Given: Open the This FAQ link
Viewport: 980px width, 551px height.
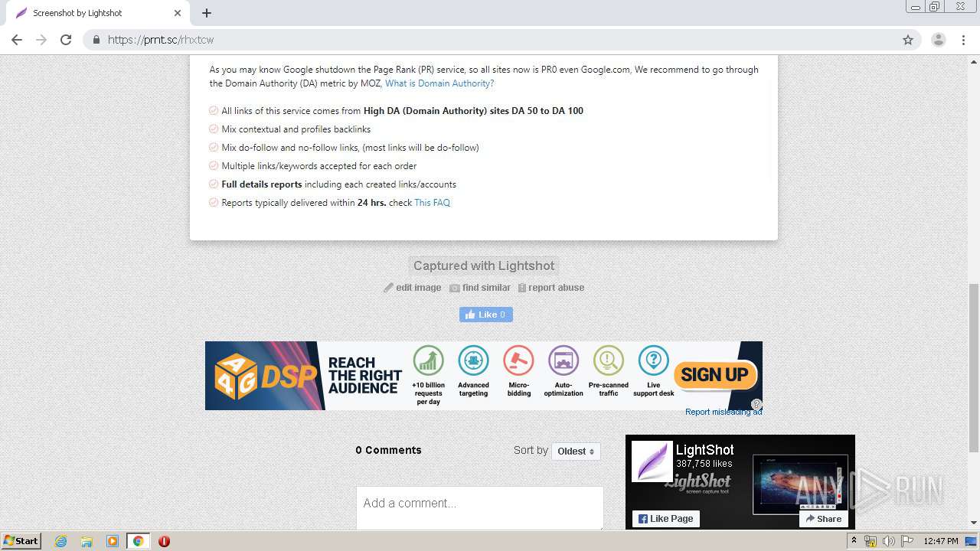Looking at the screenshot, I should [432, 203].
